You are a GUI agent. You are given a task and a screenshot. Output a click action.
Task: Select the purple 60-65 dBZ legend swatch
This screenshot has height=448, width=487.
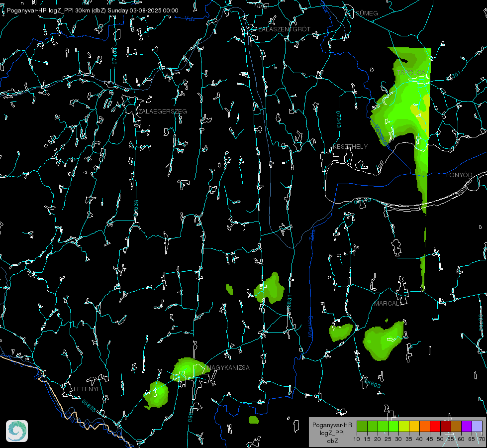point(467,426)
